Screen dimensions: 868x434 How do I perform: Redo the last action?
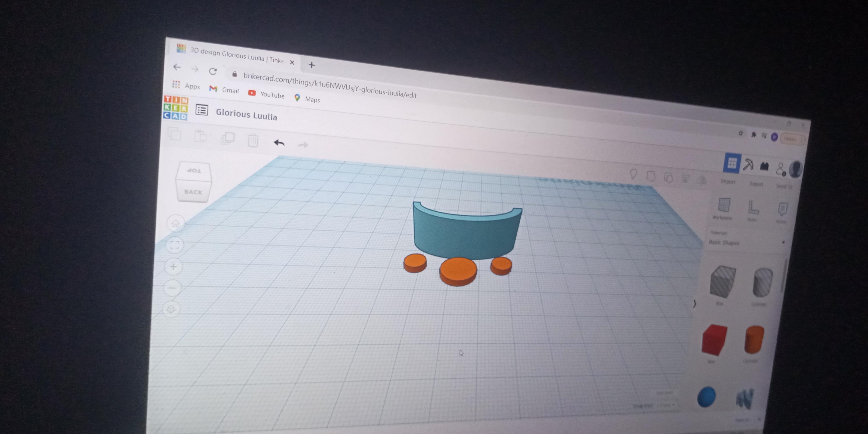(x=303, y=145)
